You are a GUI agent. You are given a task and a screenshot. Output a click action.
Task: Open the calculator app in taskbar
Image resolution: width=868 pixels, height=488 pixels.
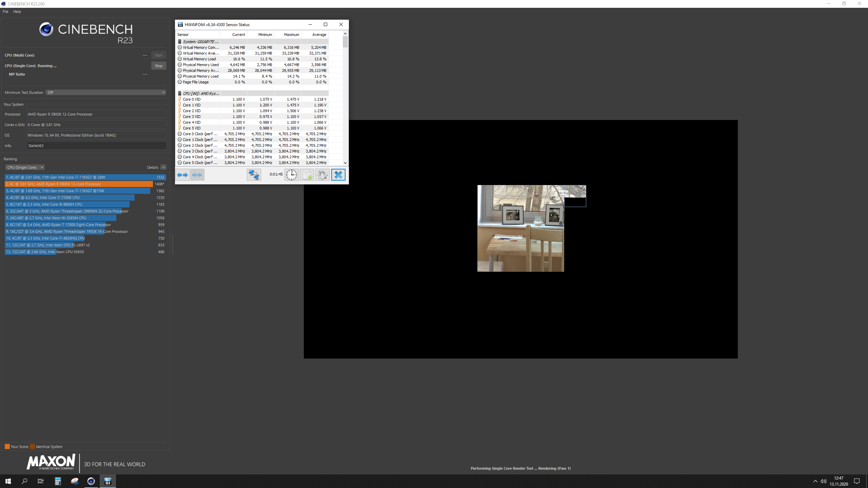tap(58, 481)
